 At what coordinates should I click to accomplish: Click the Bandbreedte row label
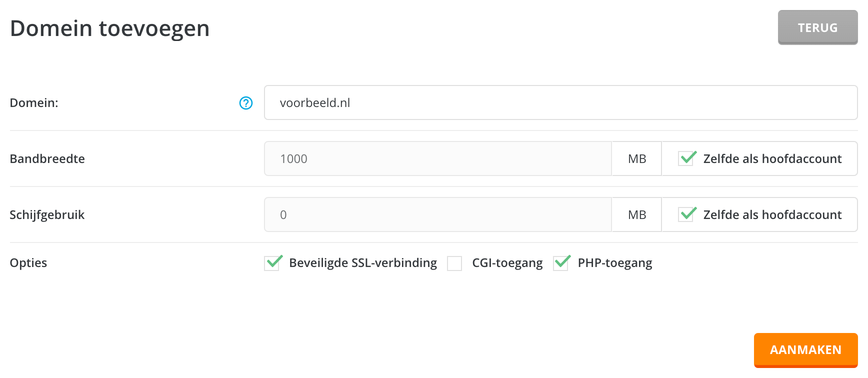point(47,159)
